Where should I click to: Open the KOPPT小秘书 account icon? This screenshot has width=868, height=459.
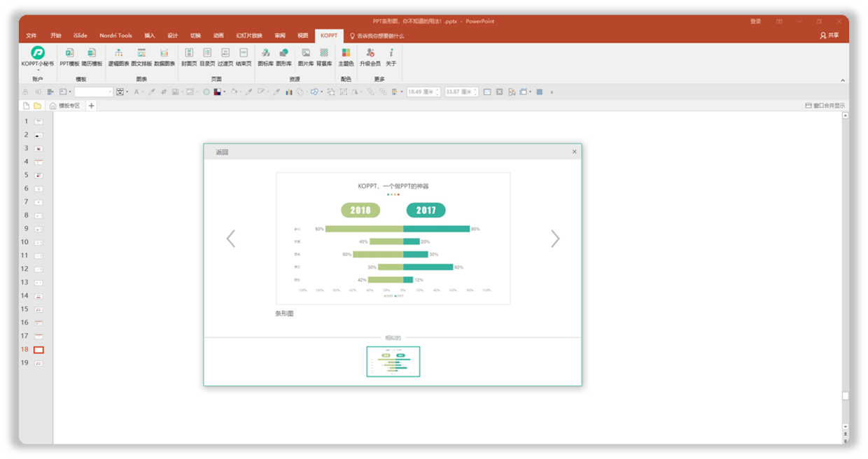pyautogui.click(x=38, y=52)
